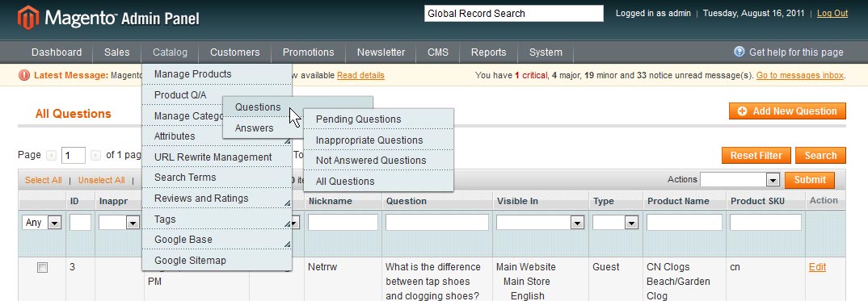Open the Dashboard menu
This screenshot has height=301, width=868.
coord(57,52)
